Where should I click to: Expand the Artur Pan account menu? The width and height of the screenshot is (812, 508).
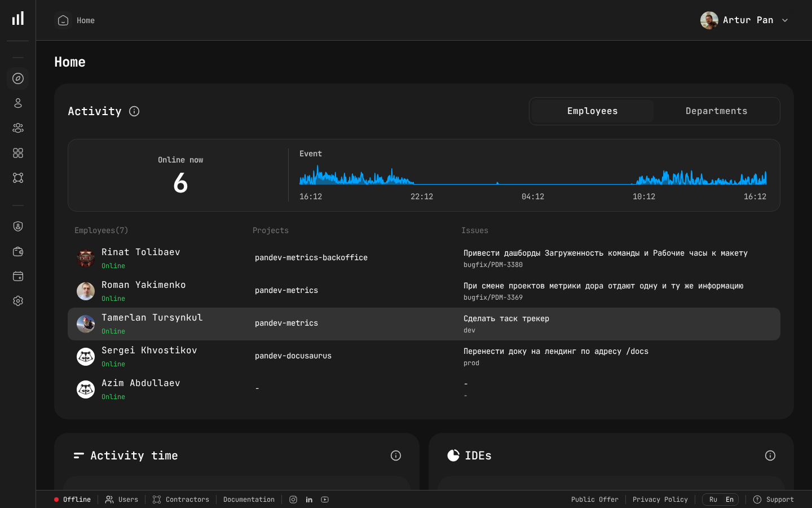(744, 20)
